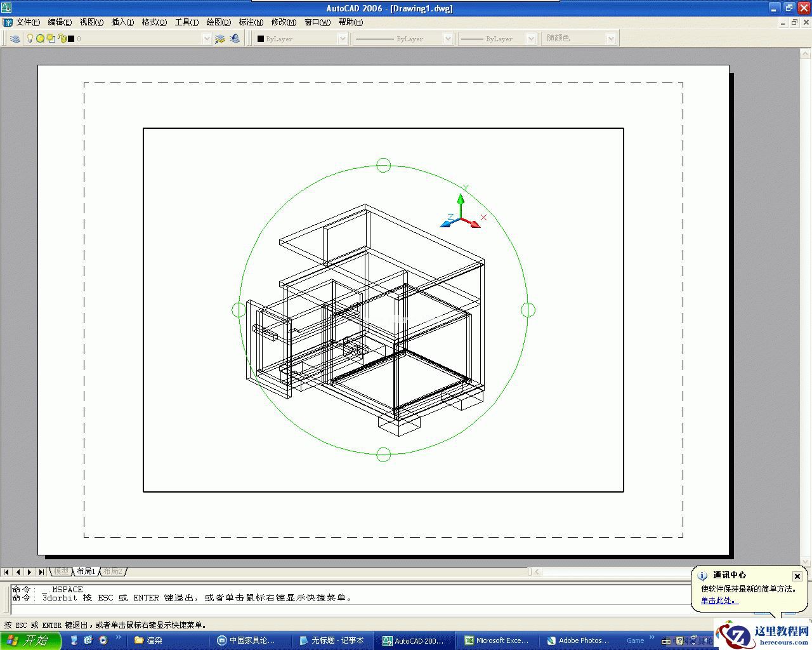Open the 修改(M) menu
Screen dimensions: 812x650
point(284,22)
